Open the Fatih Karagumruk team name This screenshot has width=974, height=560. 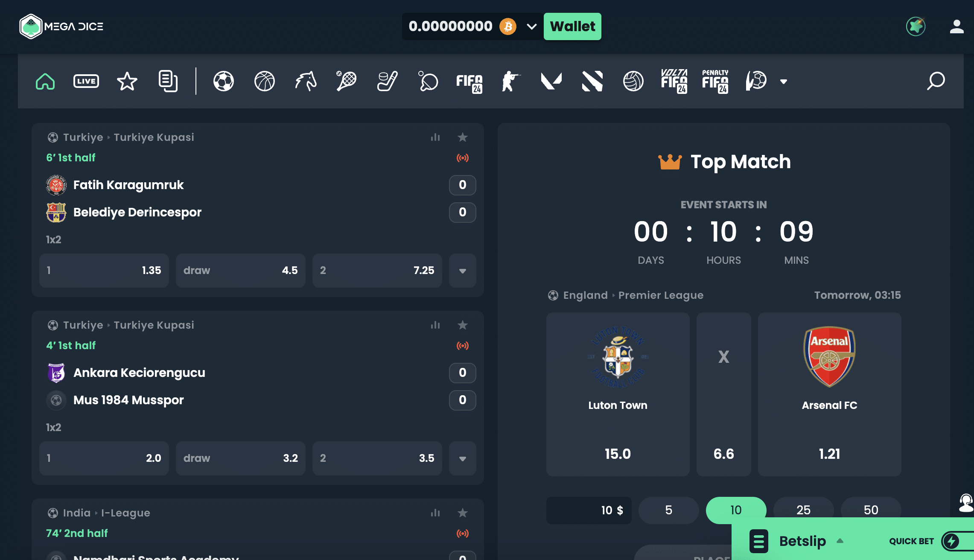tap(128, 185)
